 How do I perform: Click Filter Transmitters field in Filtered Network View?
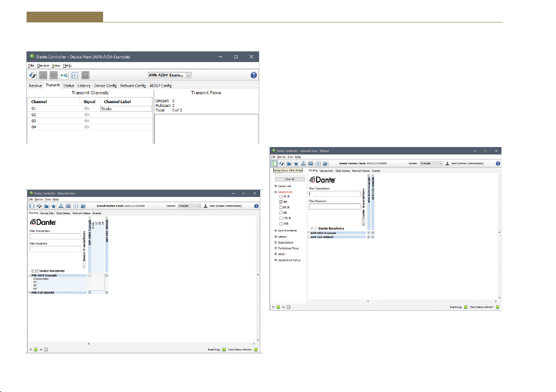point(334,194)
